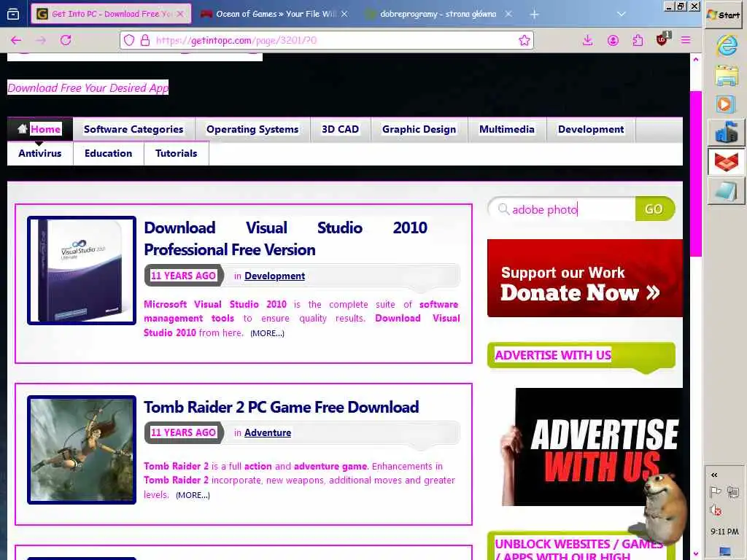This screenshot has height=560, width=747.
Task: Click the Download Free Your Desired App tagline
Action: [x=88, y=87]
